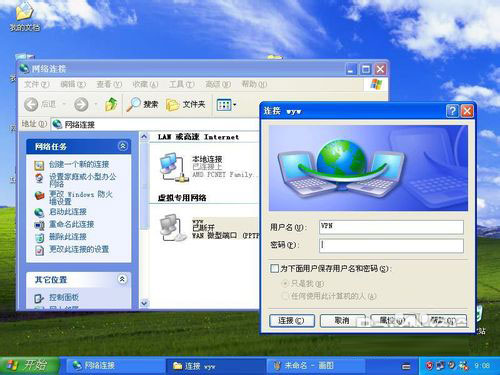Click the dialog's question mark help icon

(x=452, y=111)
